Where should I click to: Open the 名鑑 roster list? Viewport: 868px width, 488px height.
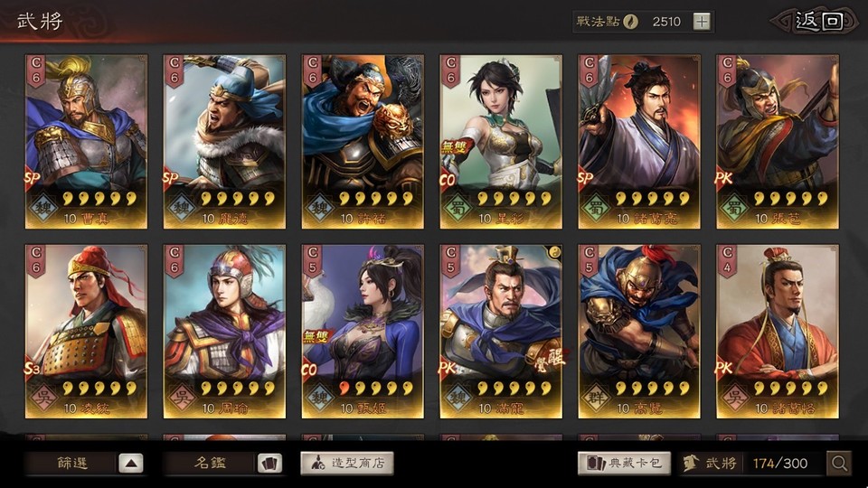[211, 463]
